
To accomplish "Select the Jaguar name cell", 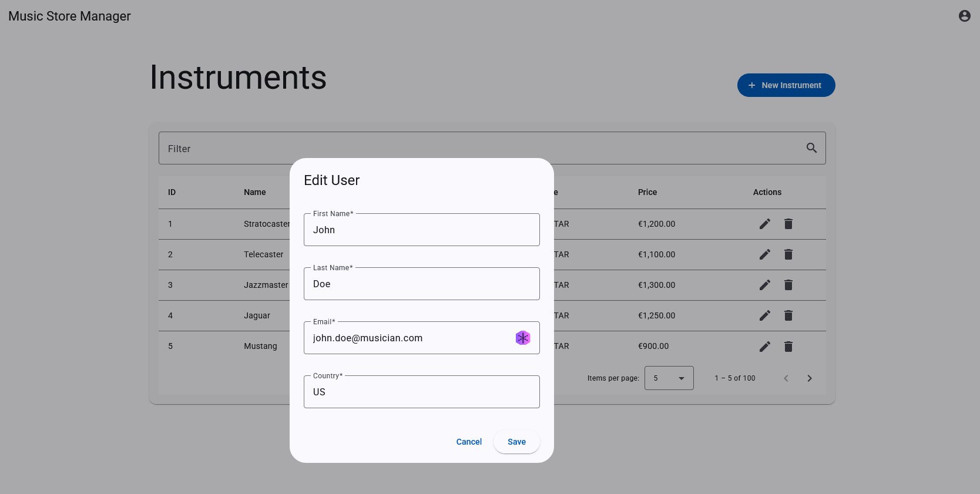I will (257, 315).
